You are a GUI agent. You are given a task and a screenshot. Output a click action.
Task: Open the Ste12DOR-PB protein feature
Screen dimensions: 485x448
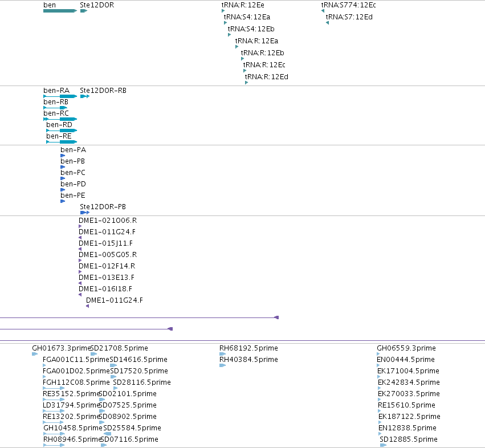85,213
